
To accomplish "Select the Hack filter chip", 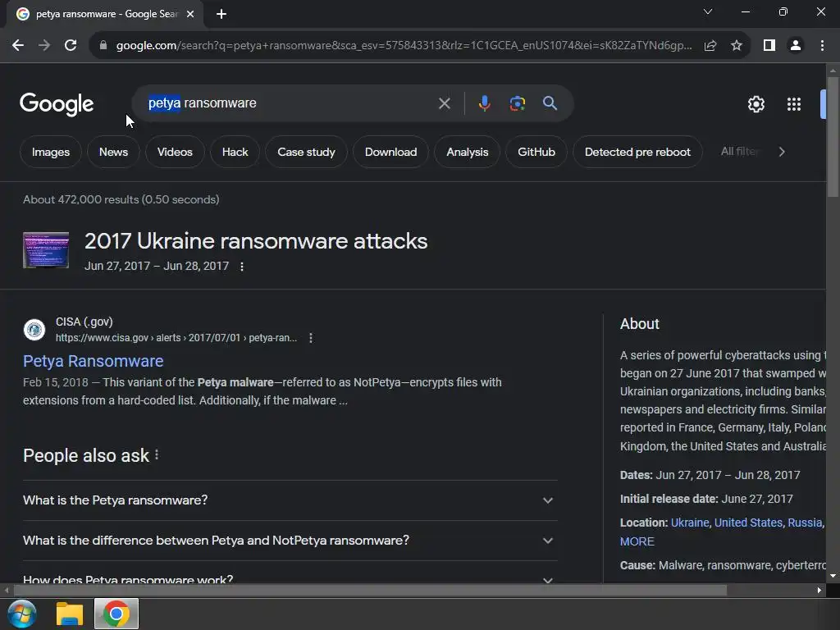I will tap(235, 152).
